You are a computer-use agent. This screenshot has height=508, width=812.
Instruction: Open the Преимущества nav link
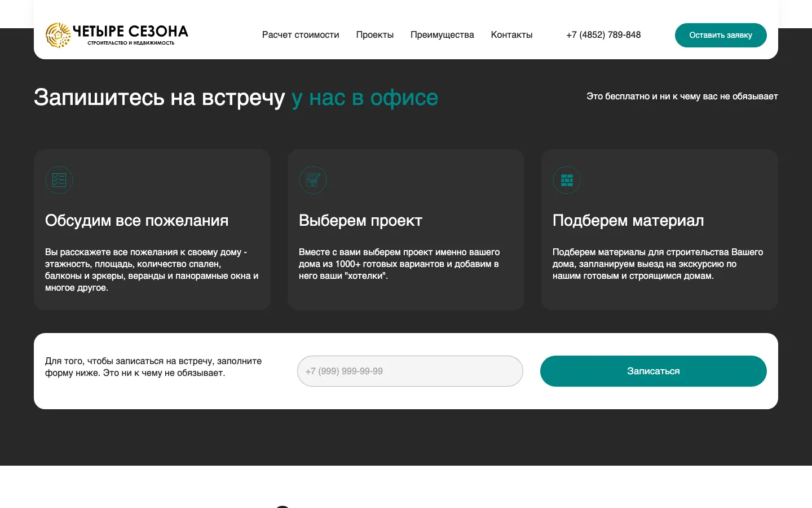[442, 35]
